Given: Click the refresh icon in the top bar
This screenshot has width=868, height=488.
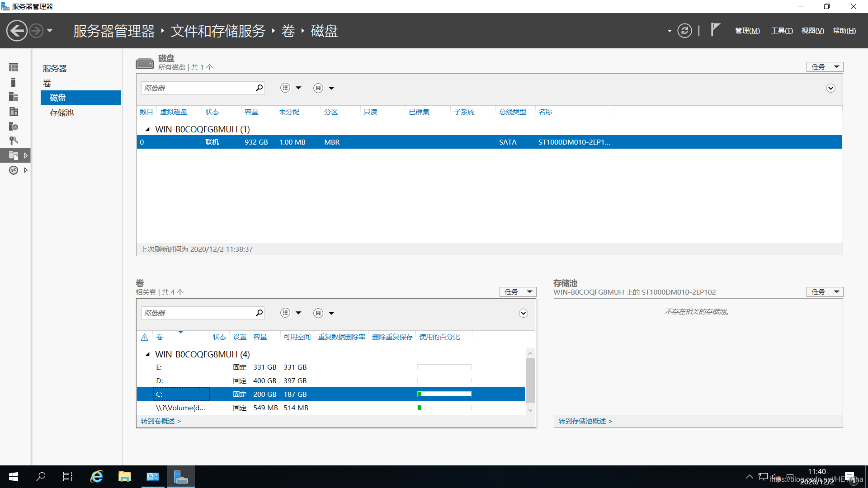Looking at the screenshot, I should click(x=684, y=30).
